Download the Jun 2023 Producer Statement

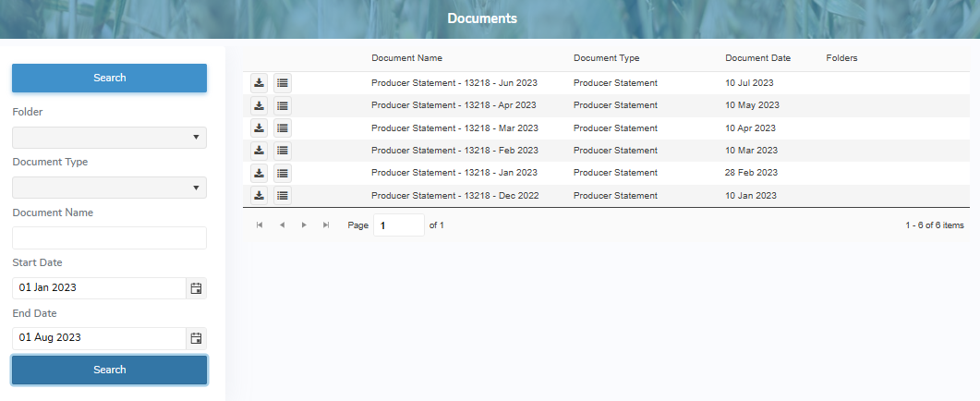click(x=260, y=83)
